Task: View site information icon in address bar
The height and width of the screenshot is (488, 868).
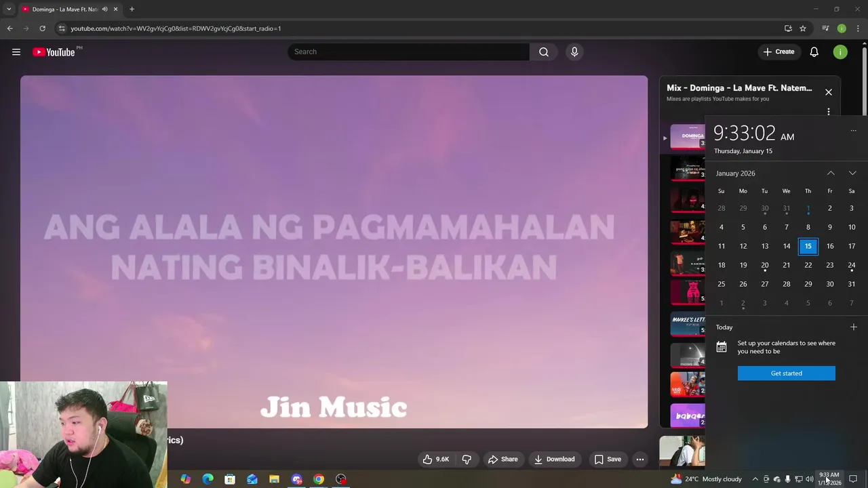Action: 62,28
